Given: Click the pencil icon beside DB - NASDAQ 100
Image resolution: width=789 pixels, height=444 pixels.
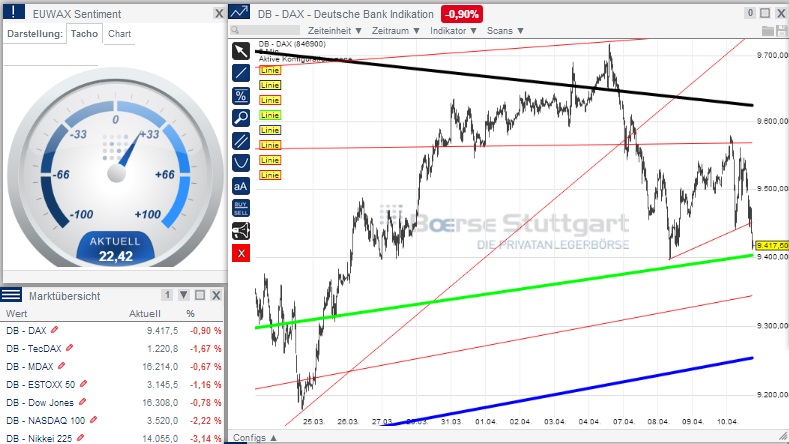Looking at the screenshot, I should coord(93,420).
